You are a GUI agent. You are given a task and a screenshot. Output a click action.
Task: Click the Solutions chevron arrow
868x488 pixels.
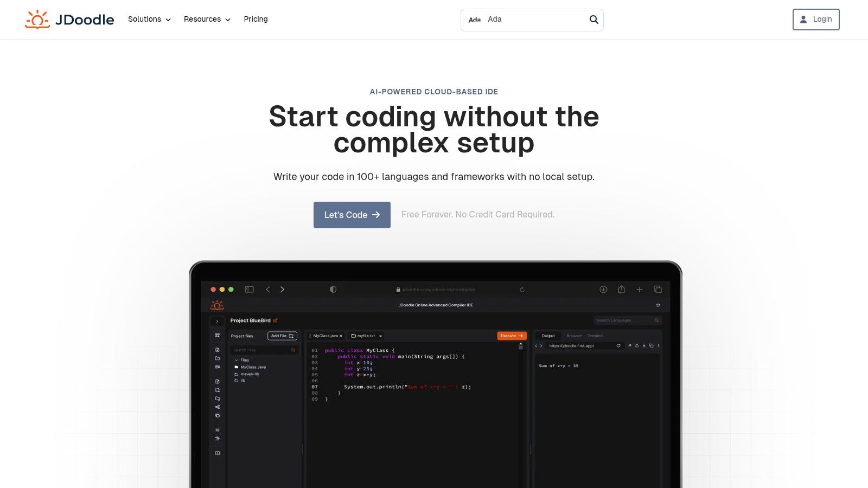click(168, 20)
